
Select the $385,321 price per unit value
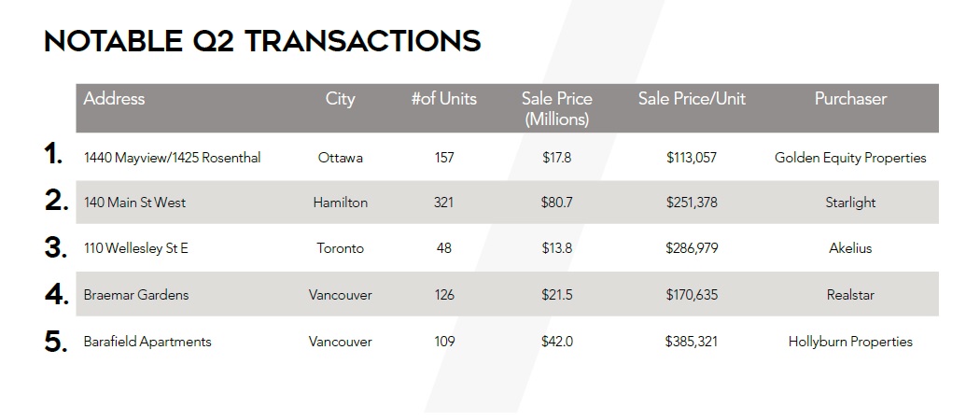point(692,342)
